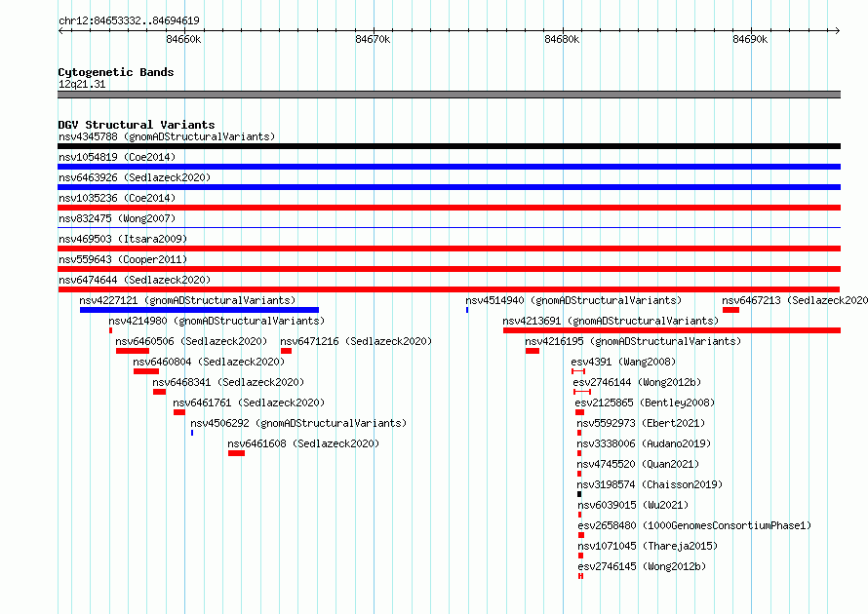Image resolution: width=868 pixels, height=614 pixels.
Task: Click nsv559643 (Cooper2011) label
Action: click(x=123, y=259)
